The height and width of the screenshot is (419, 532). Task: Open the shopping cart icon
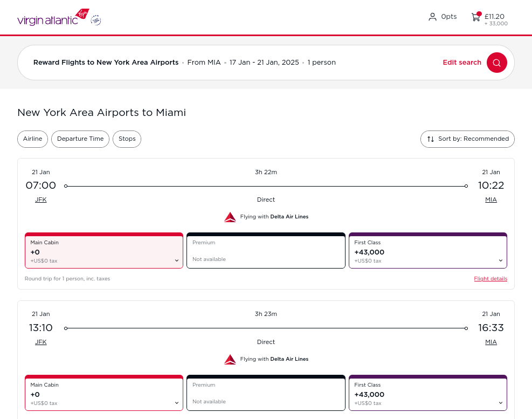(x=476, y=17)
